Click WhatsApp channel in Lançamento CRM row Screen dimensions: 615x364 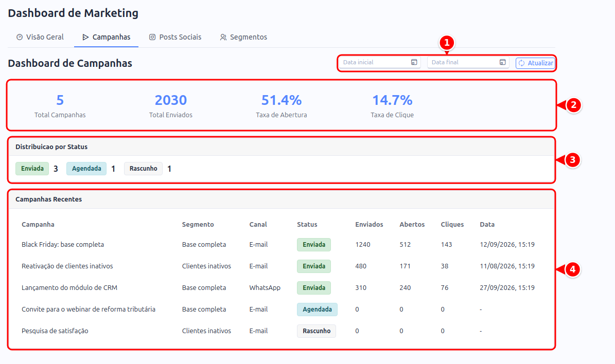[265, 287]
